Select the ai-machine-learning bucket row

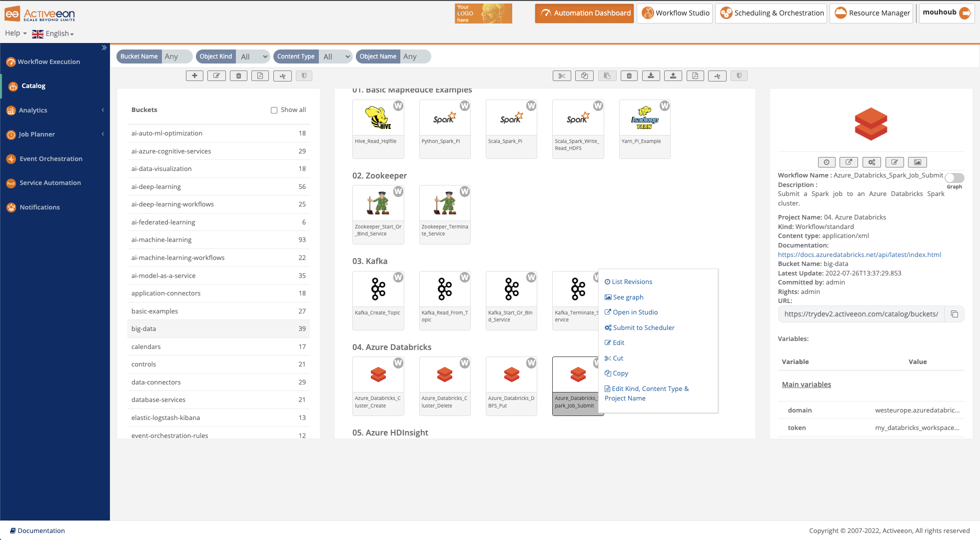pos(218,239)
